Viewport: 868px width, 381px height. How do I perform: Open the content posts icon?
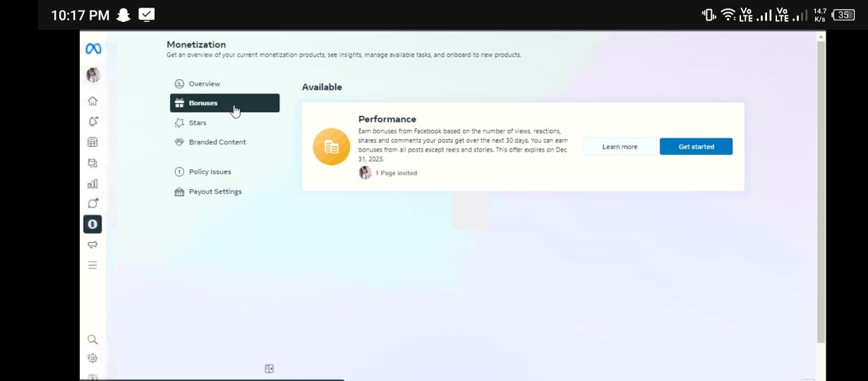[92, 163]
